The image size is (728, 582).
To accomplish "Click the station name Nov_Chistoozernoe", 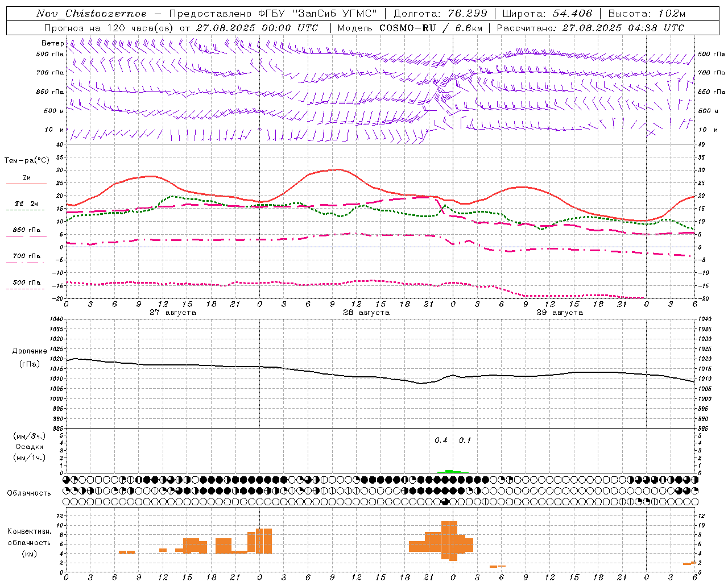I will tap(91, 14).
